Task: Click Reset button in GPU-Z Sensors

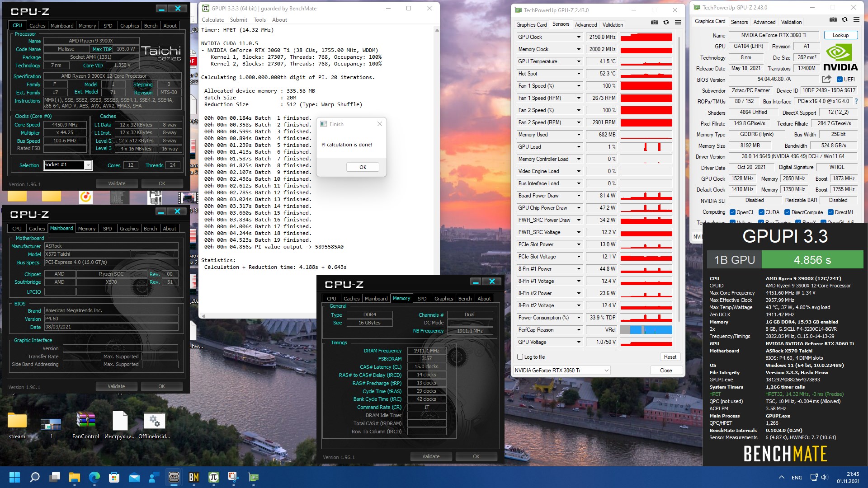Action: point(670,357)
